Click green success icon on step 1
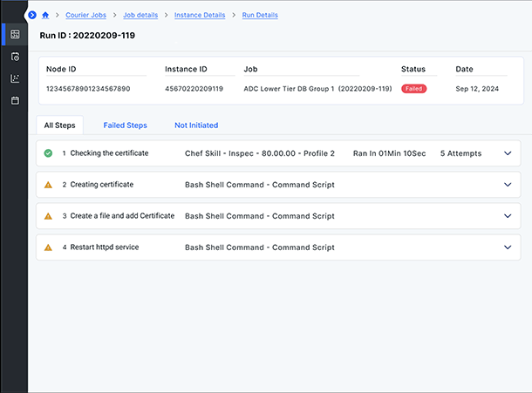The height and width of the screenshot is (393, 532). click(x=49, y=153)
